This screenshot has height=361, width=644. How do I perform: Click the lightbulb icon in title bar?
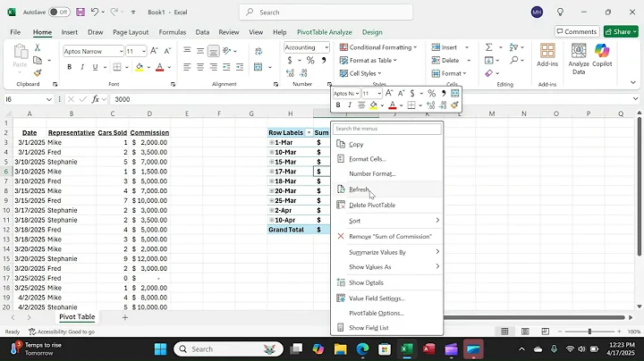click(560, 13)
